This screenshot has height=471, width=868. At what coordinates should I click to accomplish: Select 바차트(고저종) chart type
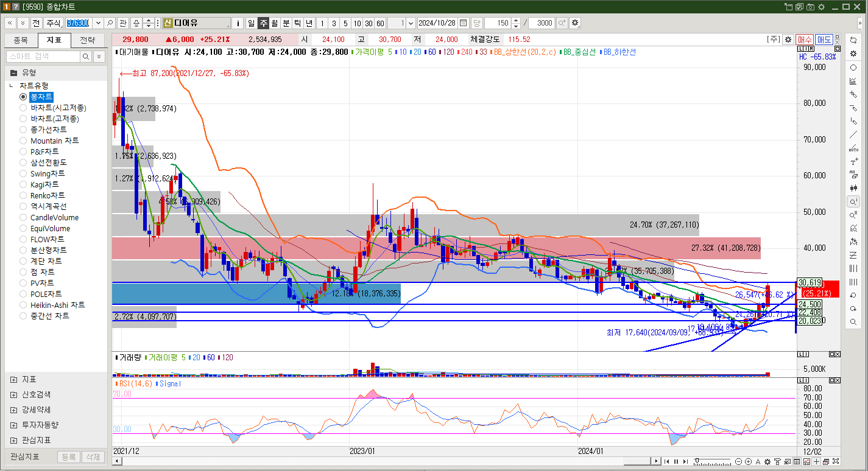(23, 119)
